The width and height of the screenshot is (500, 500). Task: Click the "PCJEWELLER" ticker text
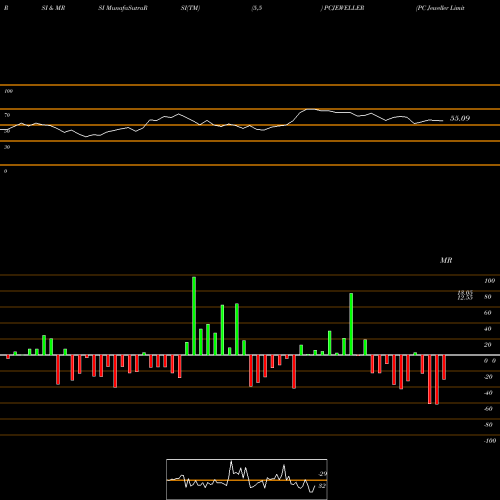344,8
